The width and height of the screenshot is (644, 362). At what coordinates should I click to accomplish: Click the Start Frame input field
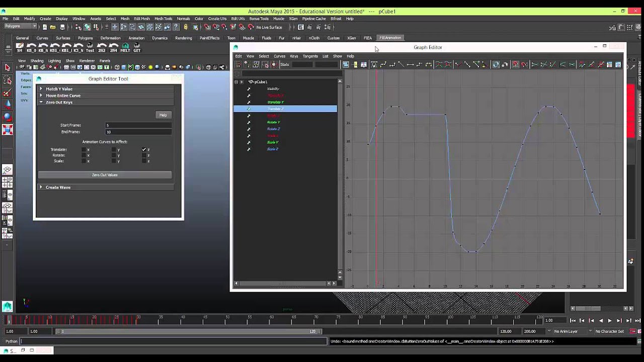click(138, 125)
